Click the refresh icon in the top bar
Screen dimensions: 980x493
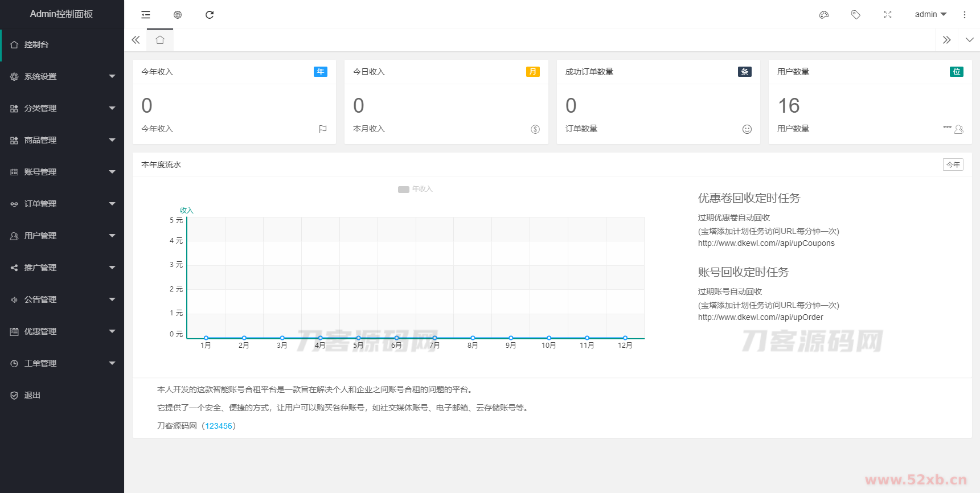click(x=210, y=15)
